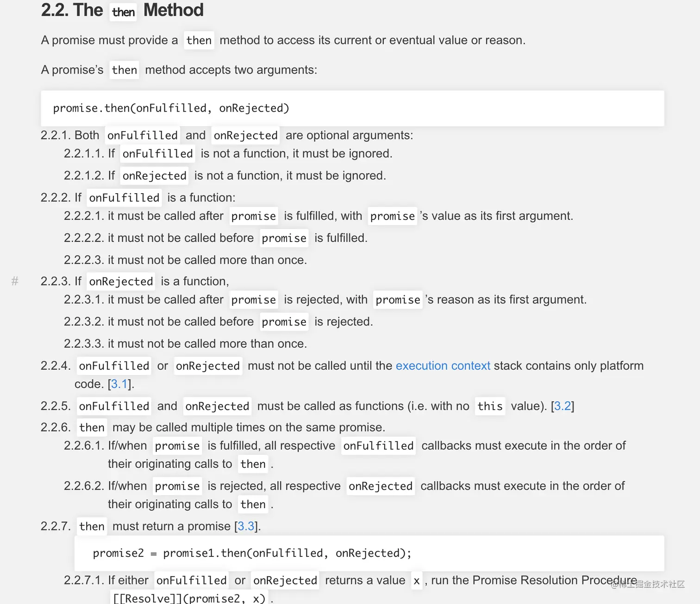The image size is (700, 604).
Task: Click the [[Resolve]](promise2, x) code snippet
Action: 189,598
